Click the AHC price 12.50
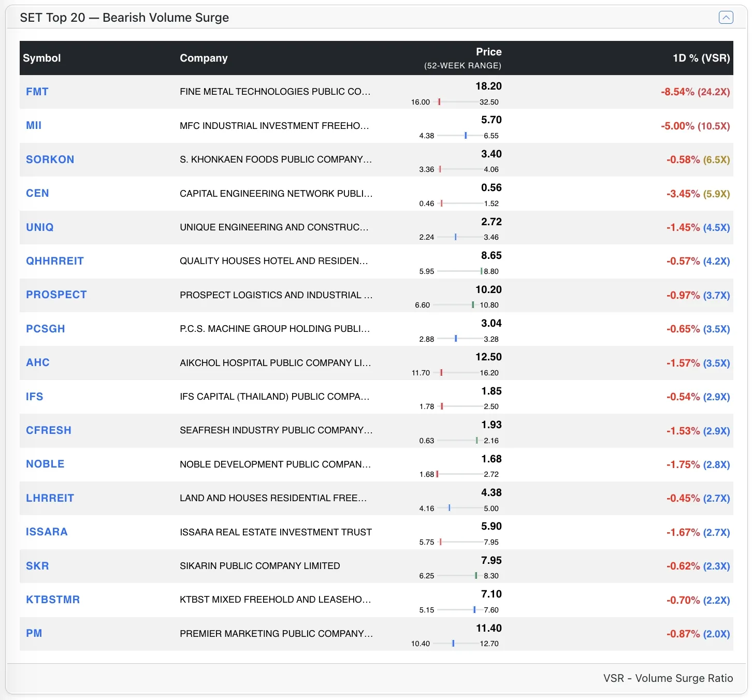The width and height of the screenshot is (752, 700). [x=489, y=357]
